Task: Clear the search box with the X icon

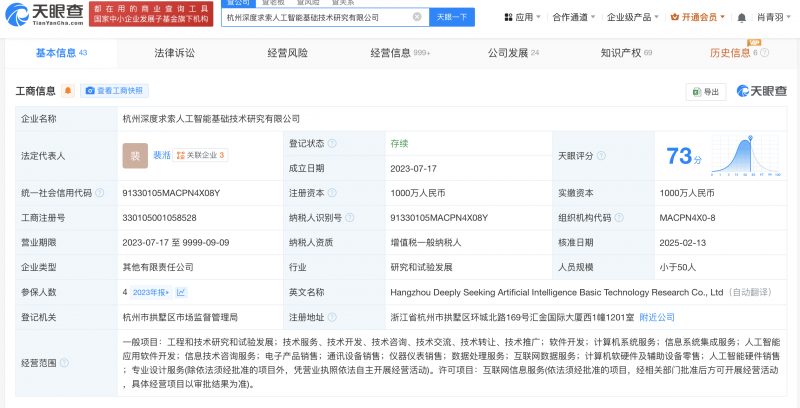Action: (x=417, y=17)
